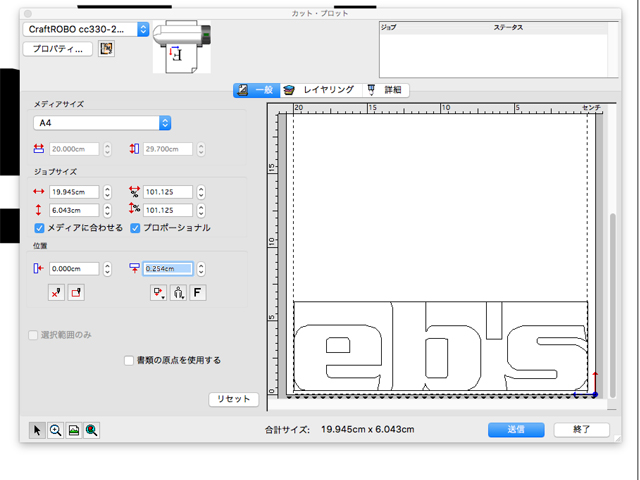Screen dimensions: 640x480
Task: Click the zoom-to-selection magnifier icon
Action: pos(91,430)
